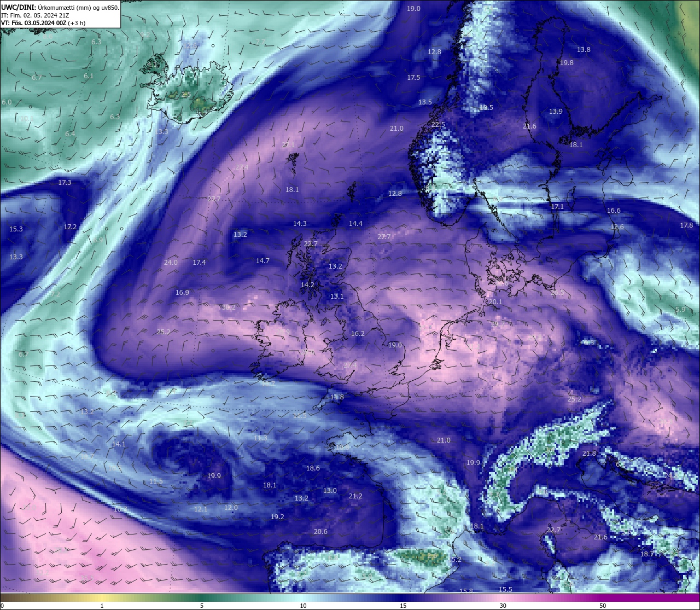Click the value label '27.7' in the North Sea

coord(384,237)
